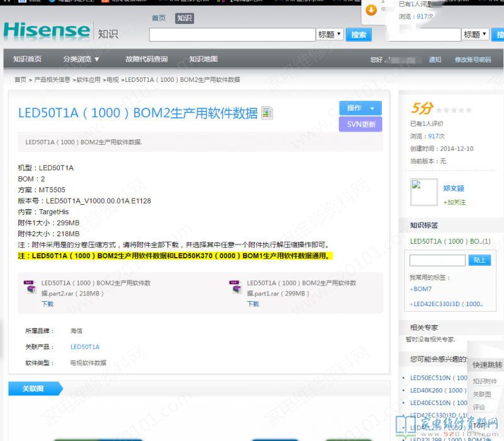Viewport: 504px width, 441px height.
Task: Click the +加关注 follow link
Action: 454,202
